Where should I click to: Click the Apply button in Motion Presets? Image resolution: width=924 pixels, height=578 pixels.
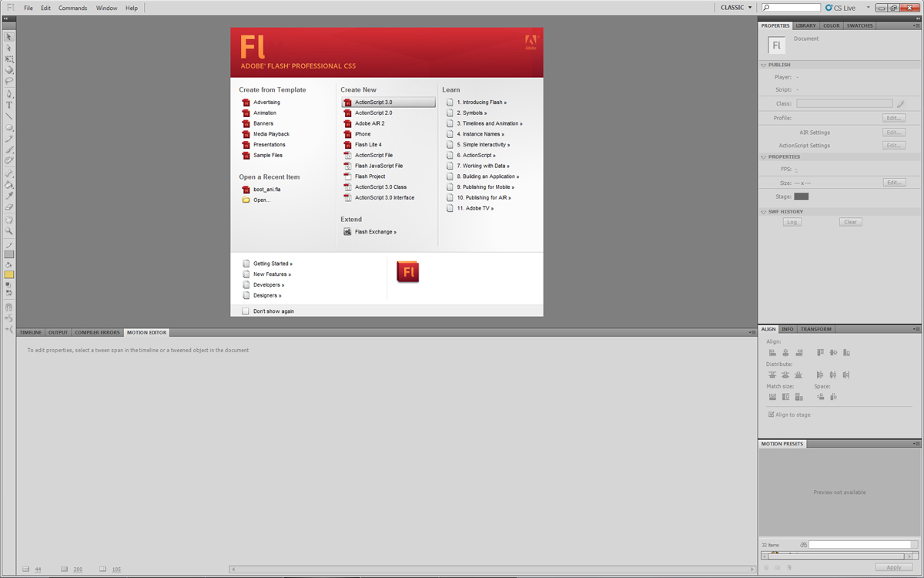click(894, 568)
